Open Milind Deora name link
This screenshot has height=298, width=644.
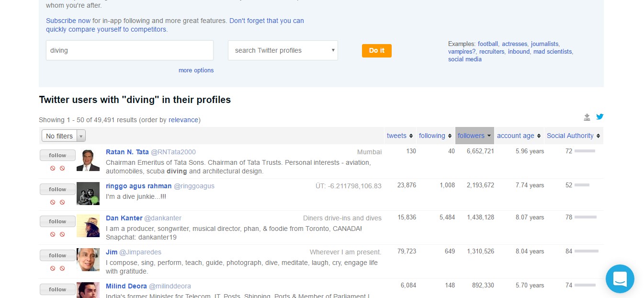(126, 286)
